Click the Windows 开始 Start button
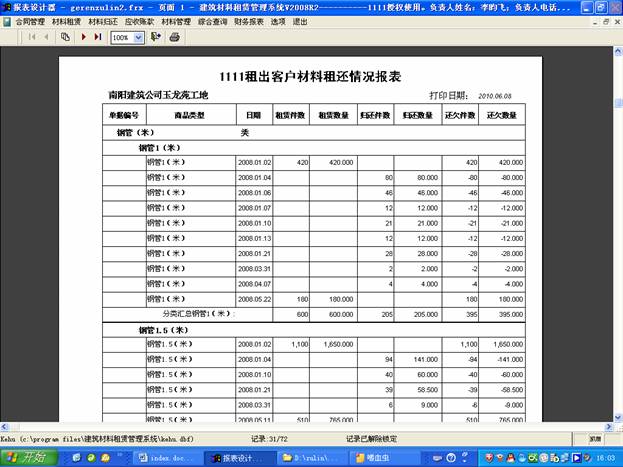This screenshot has height=467, width=623. point(28,457)
